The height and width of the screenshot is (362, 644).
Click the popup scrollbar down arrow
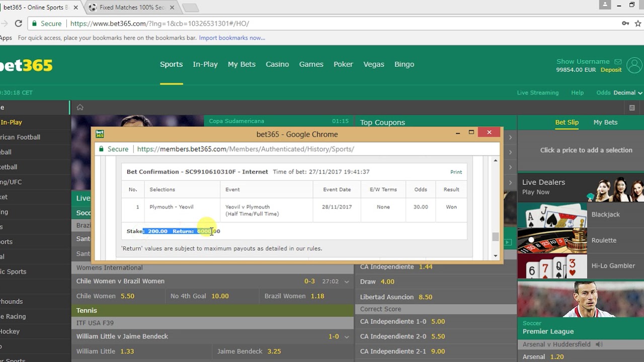[x=496, y=256]
